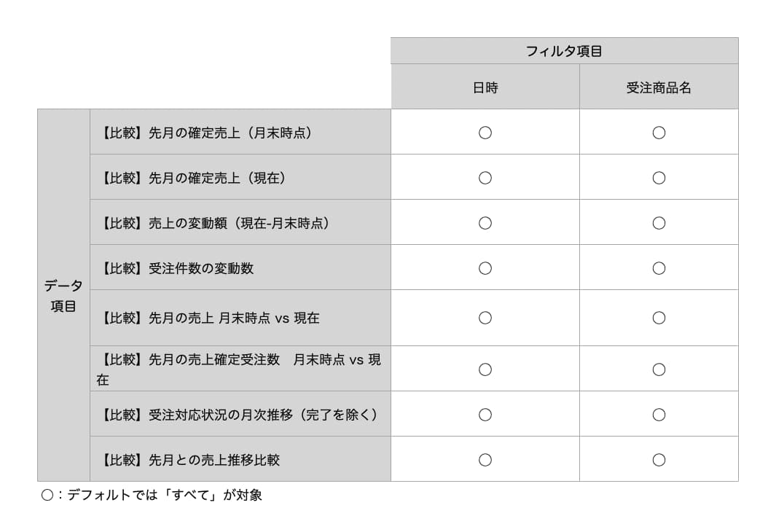This screenshot has height=532, width=768.
Task: Click 日時 circle for 受注件数の変動数 row
Action: click(x=485, y=268)
